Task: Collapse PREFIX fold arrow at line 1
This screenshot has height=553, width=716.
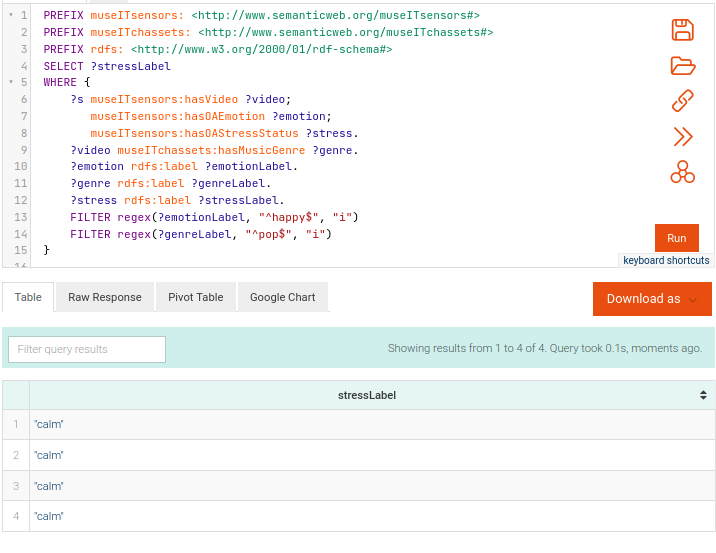Action: (10, 16)
